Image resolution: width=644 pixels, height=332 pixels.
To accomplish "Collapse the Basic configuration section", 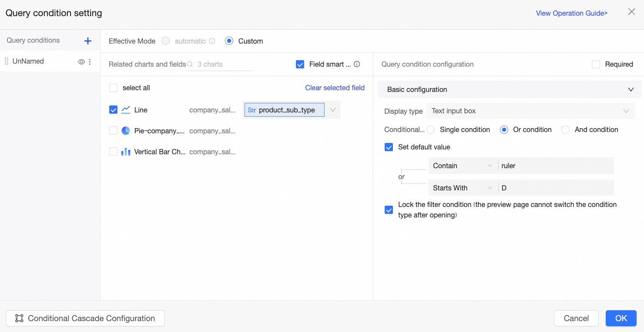I will (631, 89).
